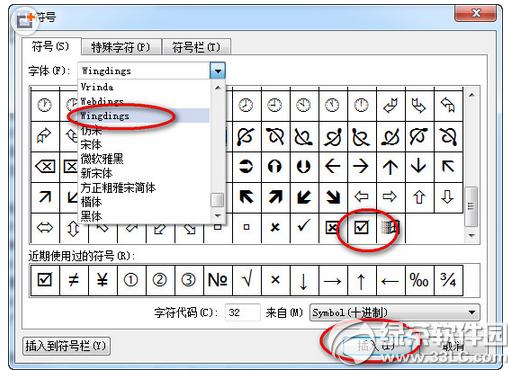
Task: Choose the crossed box symbol in the grid
Action: click(333, 228)
